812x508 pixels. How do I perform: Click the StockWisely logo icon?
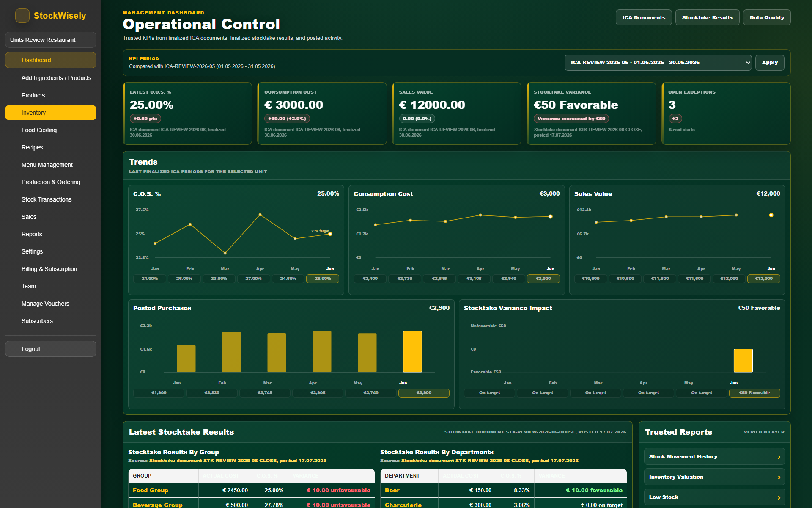click(x=22, y=16)
